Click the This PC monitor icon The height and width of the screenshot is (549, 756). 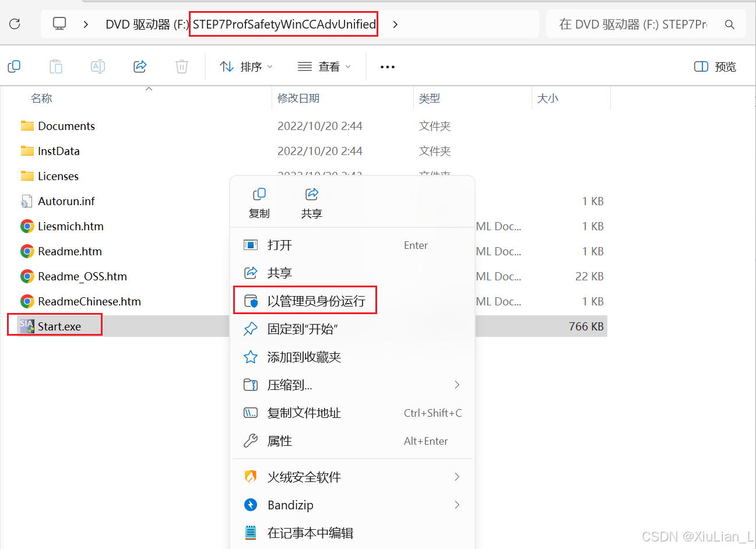[59, 24]
